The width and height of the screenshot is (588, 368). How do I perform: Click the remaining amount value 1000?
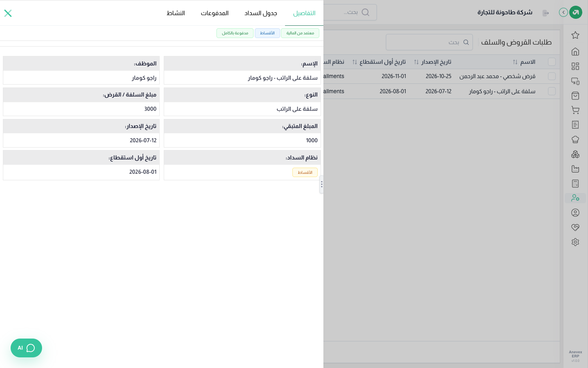[x=312, y=140]
